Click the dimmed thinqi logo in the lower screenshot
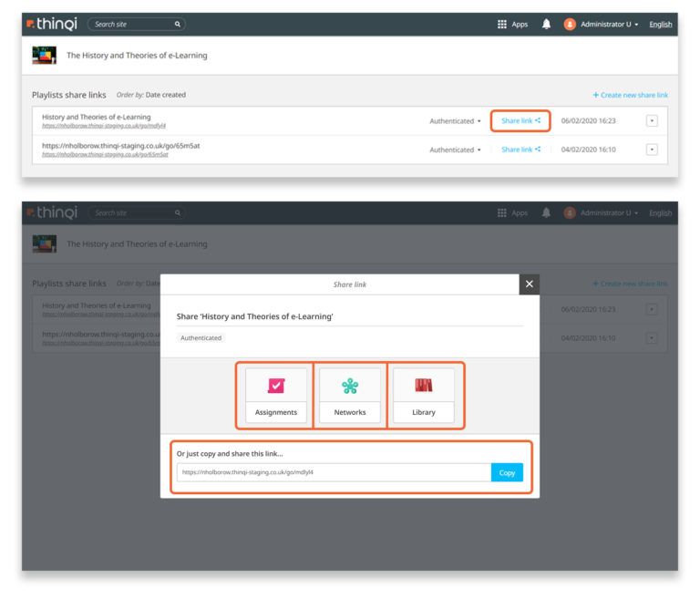 pos(51,212)
